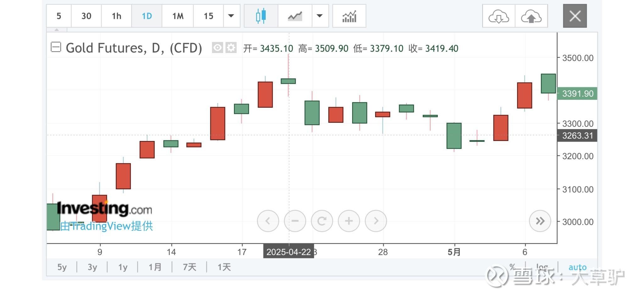This screenshot has width=644, height=297.
Task: Open the indicators chart icon
Action: [349, 16]
